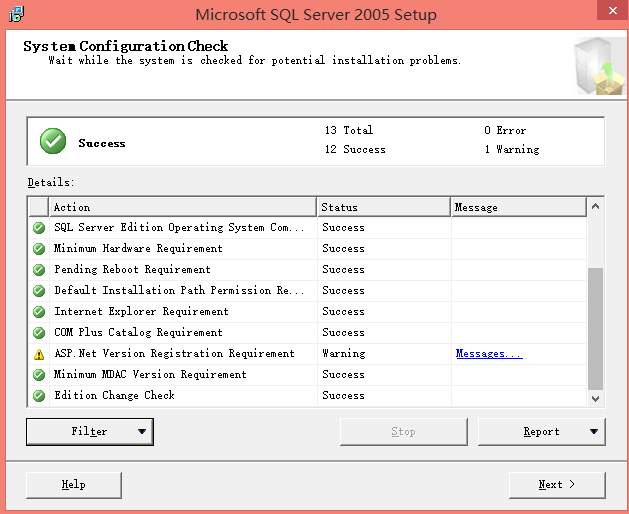Click the check icon for Internet Explorer Requirement

(x=39, y=312)
